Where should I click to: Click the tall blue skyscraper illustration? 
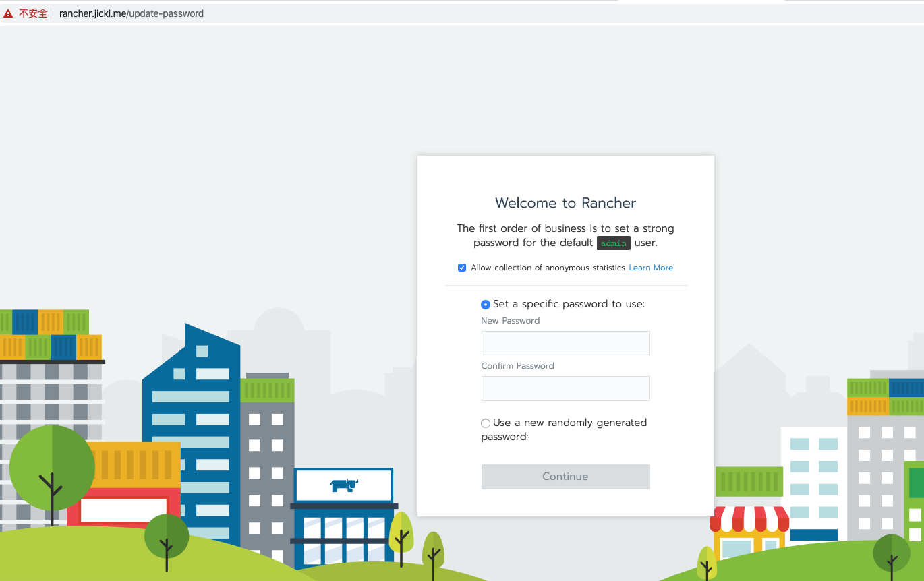[192, 431]
